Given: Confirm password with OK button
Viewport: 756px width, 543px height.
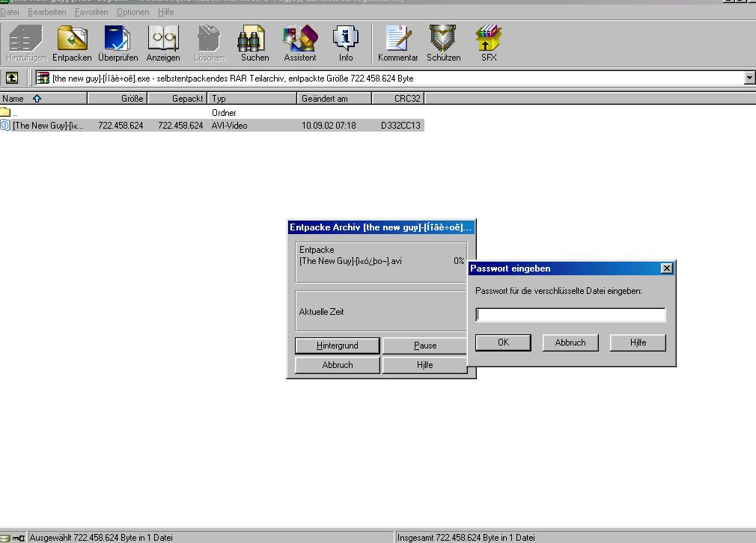Looking at the screenshot, I should coord(503,343).
